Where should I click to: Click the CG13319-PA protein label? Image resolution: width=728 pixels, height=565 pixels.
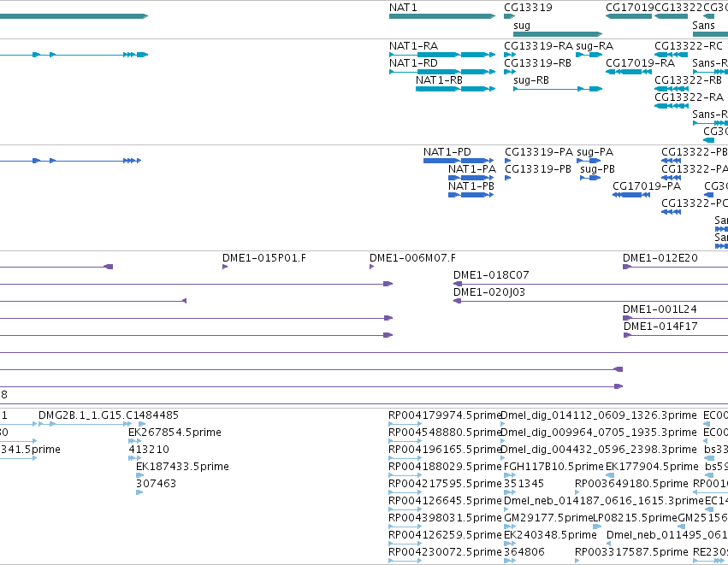pos(539,152)
